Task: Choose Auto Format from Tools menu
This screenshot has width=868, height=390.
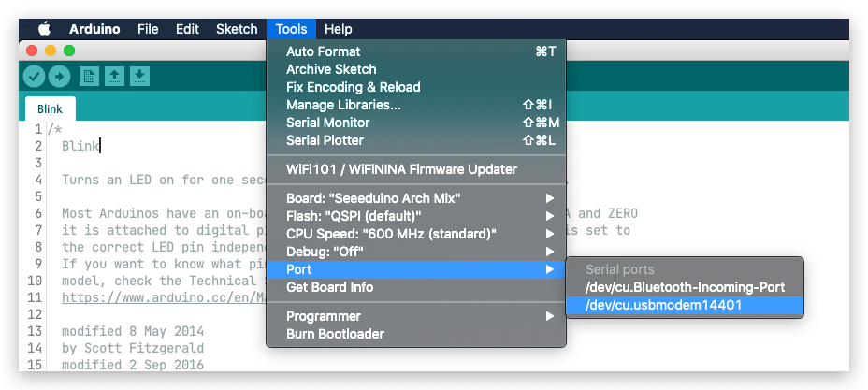Action: [x=416, y=51]
